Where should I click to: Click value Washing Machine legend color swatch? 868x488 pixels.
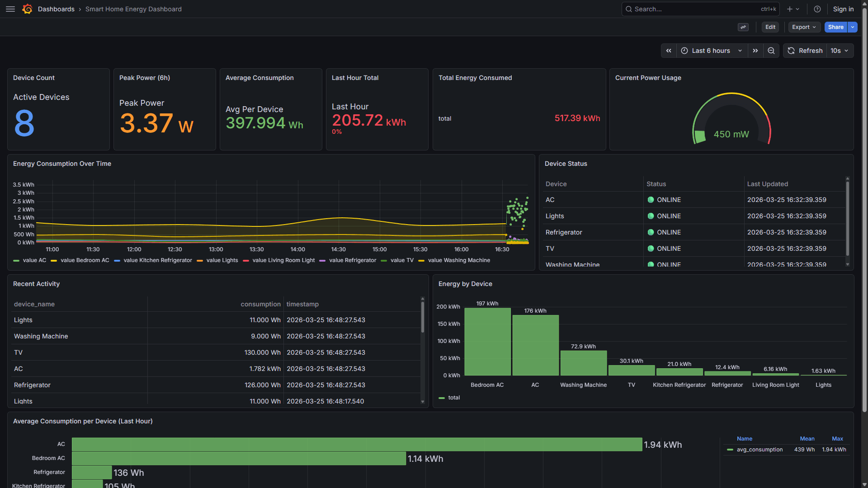coord(421,261)
